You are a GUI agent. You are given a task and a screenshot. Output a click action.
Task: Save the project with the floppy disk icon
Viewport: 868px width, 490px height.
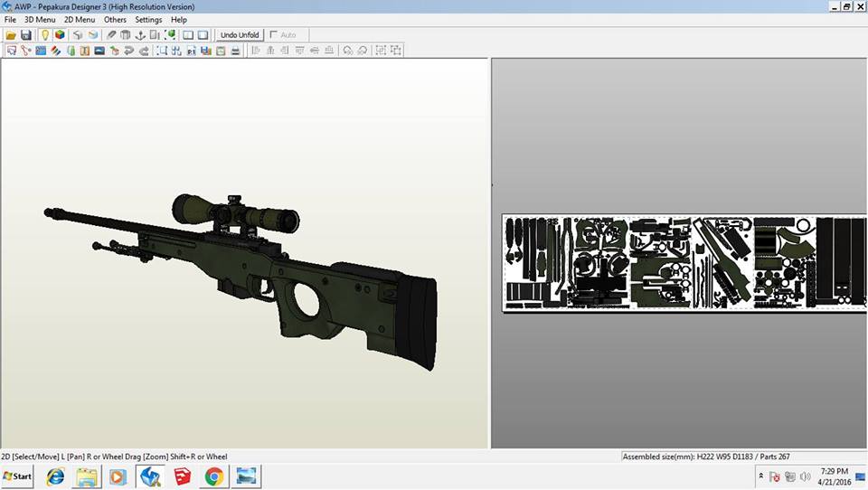pos(26,35)
